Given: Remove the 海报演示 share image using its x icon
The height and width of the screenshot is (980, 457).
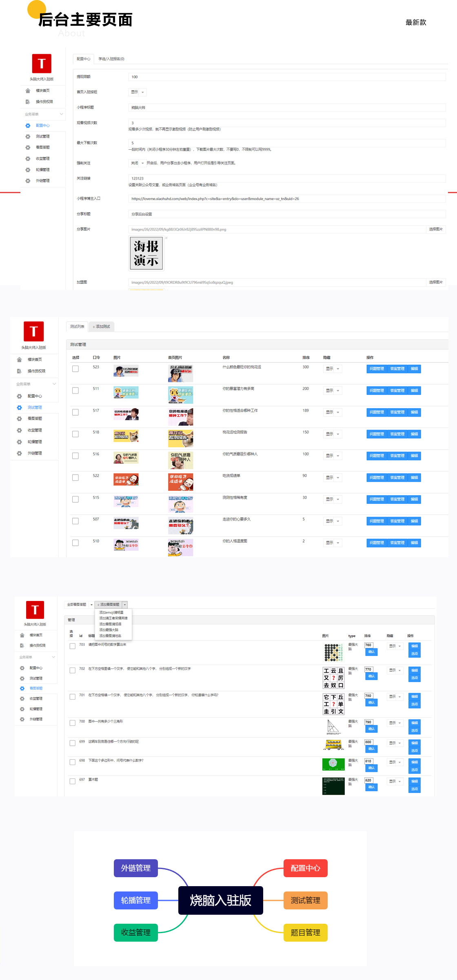Looking at the screenshot, I should tap(166, 238).
